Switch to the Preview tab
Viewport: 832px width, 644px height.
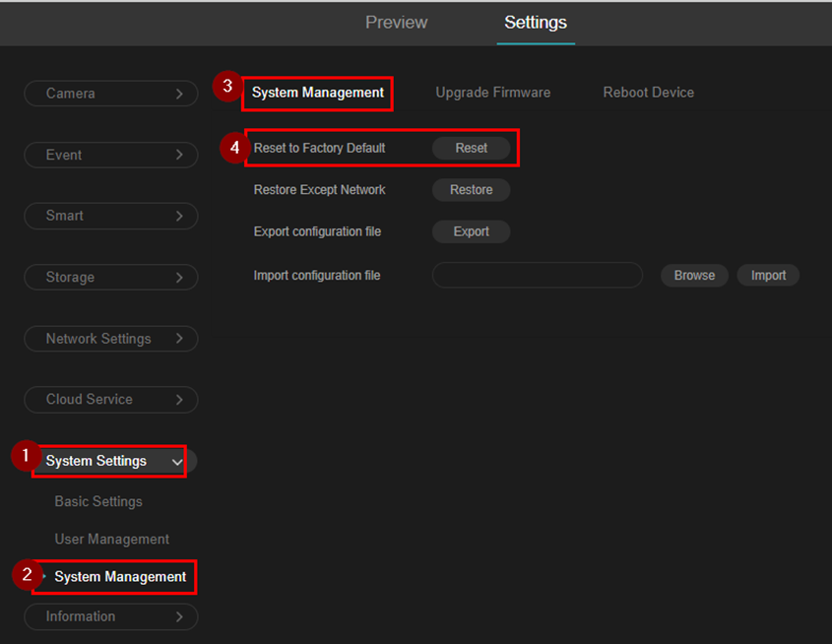pyautogui.click(x=396, y=22)
